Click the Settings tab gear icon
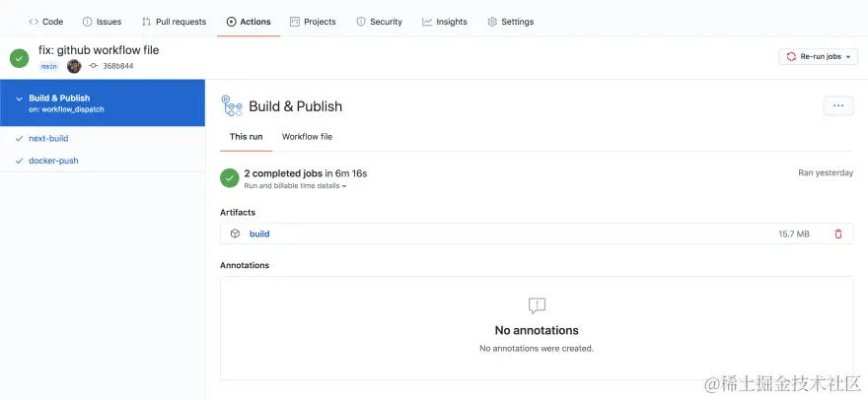This screenshot has width=868, height=400. pyautogui.click(x=492, y=22)
